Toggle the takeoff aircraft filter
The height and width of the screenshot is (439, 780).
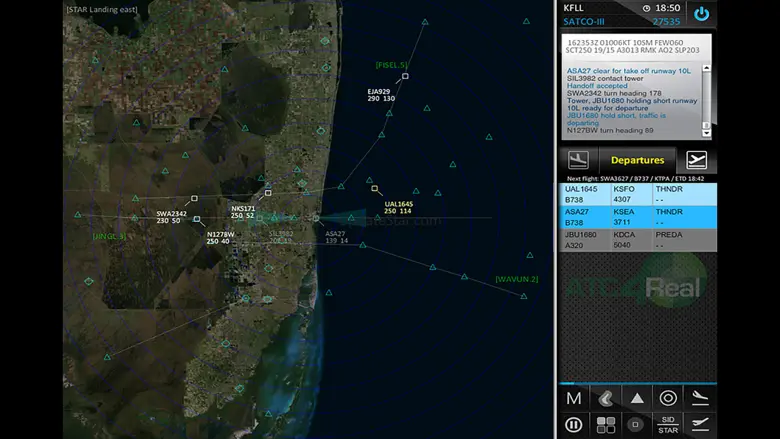click(700, 424)
